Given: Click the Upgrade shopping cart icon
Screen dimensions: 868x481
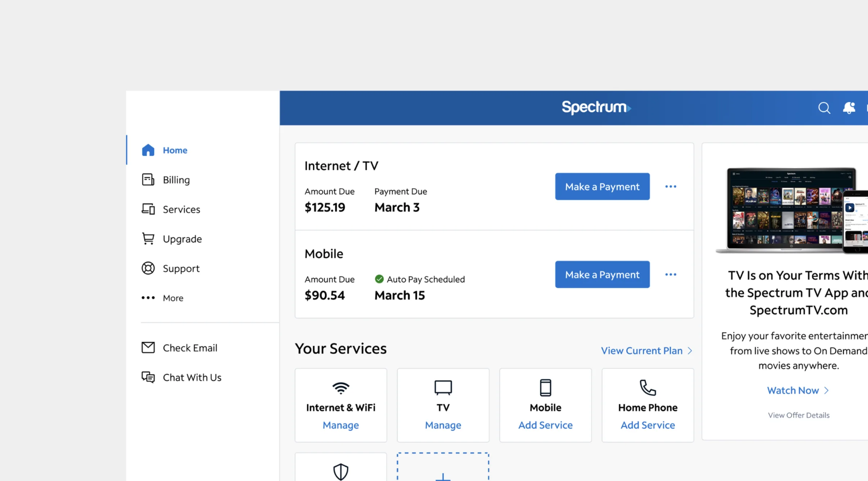Looking at the screenshot, I should [x=148, y=239].
